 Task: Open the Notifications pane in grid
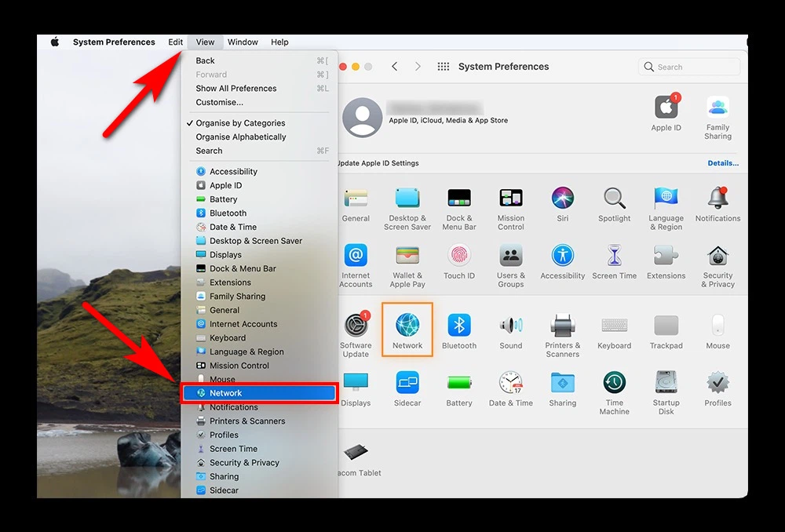[x=717, y=199]
